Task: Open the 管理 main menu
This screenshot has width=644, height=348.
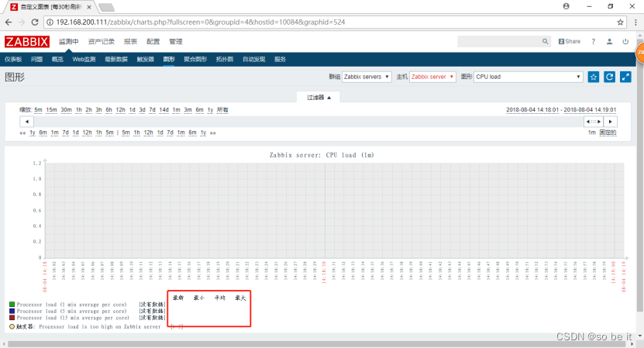Action: (176, 42)
